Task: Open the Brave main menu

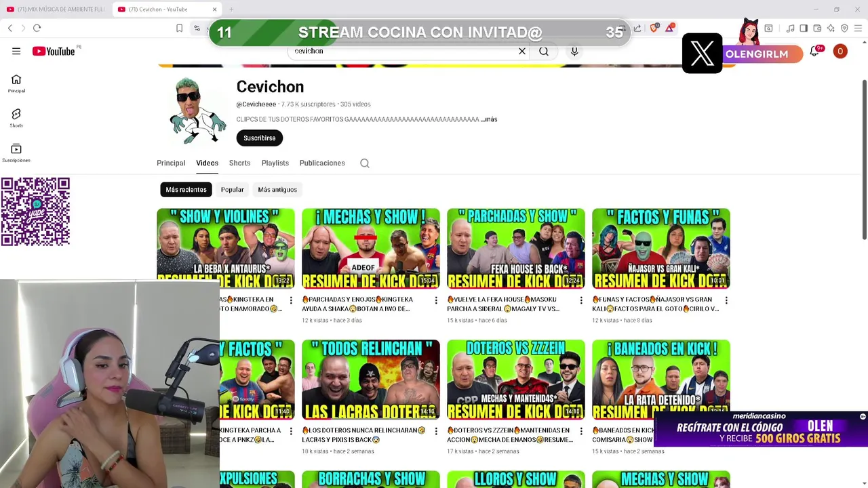Action: click(859, 28)
